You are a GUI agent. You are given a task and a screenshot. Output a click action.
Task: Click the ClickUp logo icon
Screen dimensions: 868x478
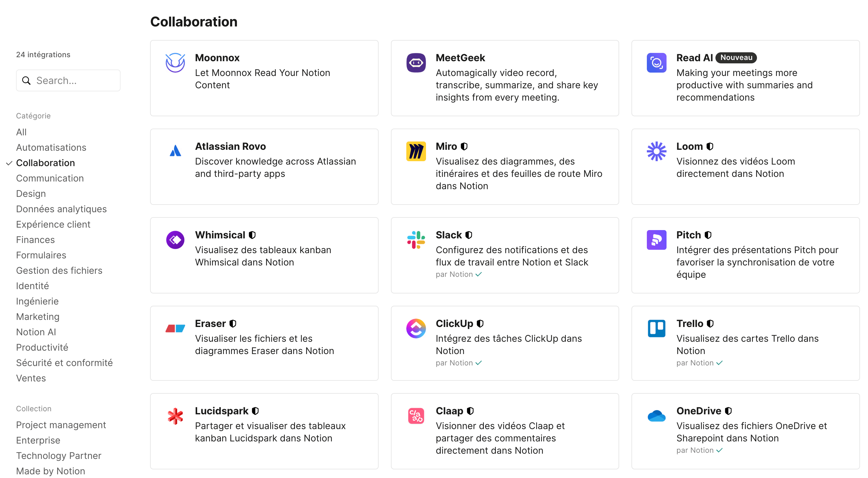point(416,329)
